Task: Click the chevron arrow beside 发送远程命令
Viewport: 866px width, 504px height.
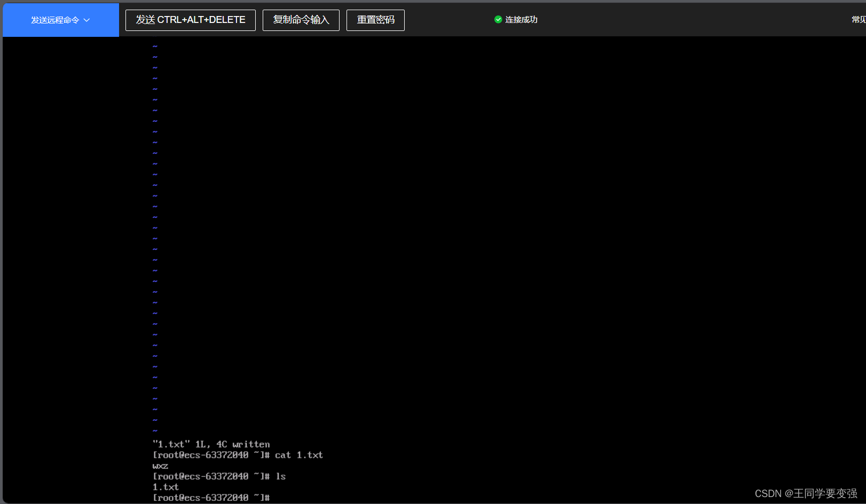Action: [x=87, y=20]
